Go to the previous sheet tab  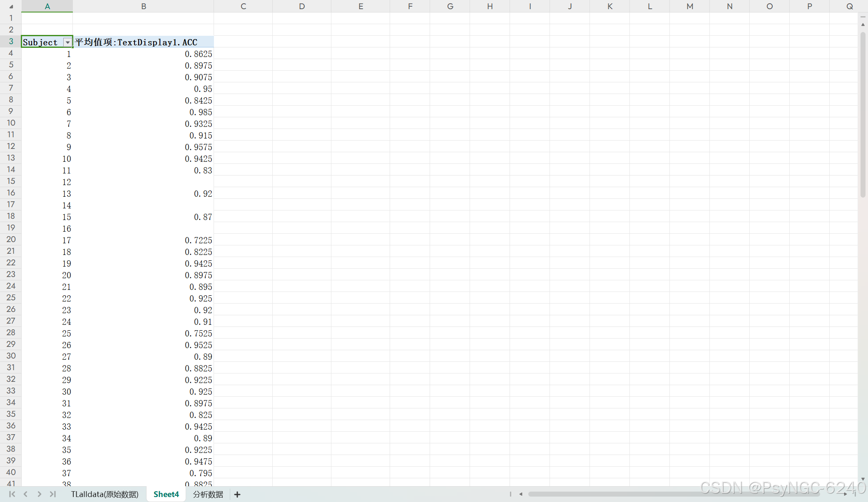26,494
